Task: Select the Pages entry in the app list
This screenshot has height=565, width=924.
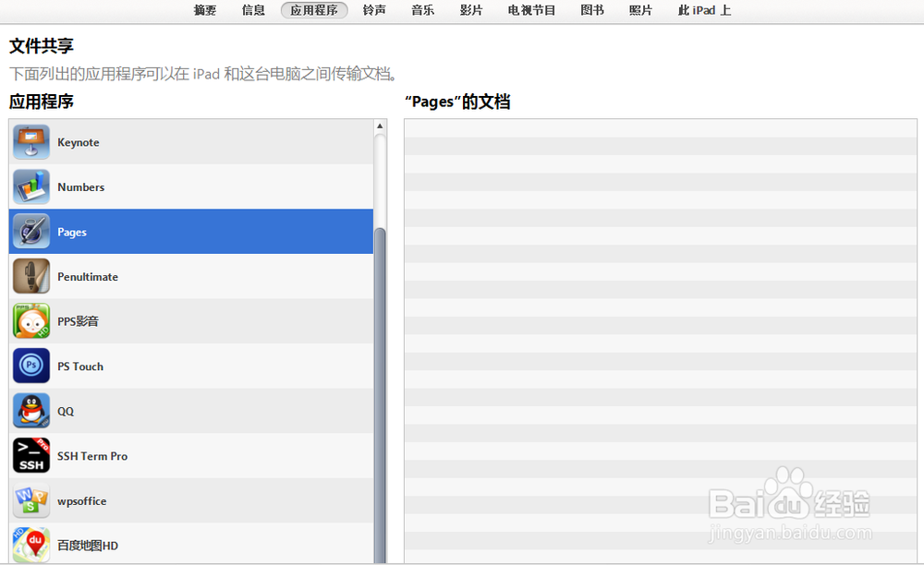Action: (x=185, y=232)
